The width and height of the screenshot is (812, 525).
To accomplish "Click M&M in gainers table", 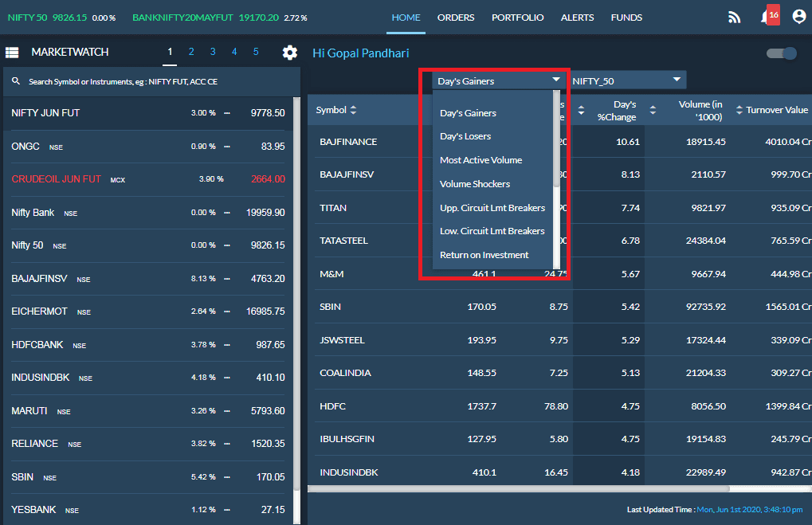I will click(x=331, y=274).
